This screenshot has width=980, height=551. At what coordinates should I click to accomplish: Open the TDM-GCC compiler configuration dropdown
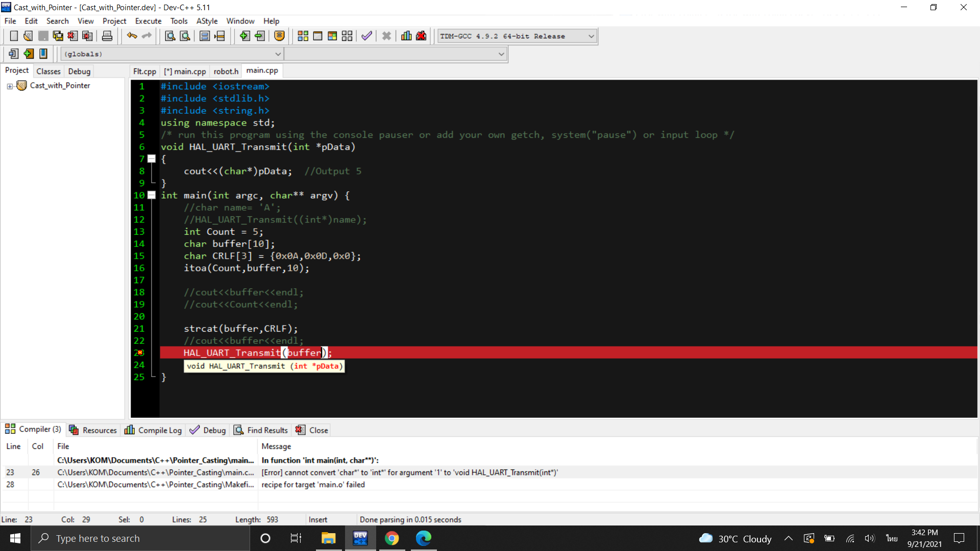coord(591,36)
